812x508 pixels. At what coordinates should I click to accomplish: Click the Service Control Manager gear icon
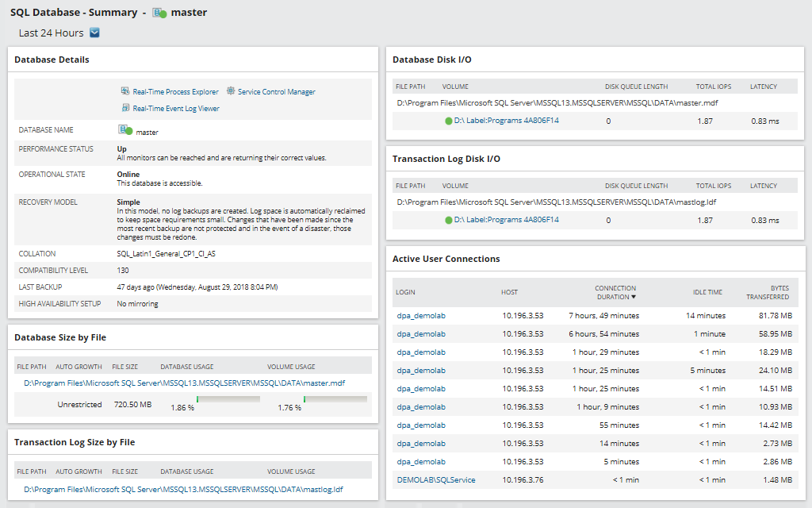(x=229, y=90)
